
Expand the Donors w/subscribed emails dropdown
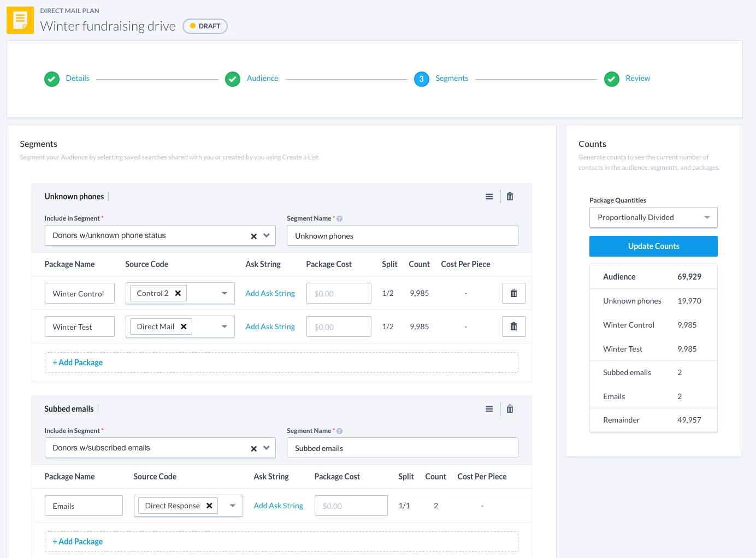[267, 448]
